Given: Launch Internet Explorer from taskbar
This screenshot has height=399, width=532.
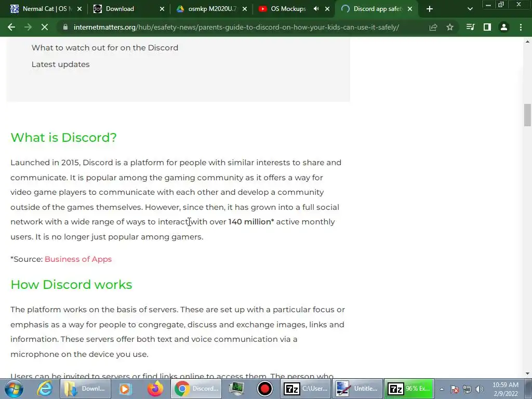Looking at the screenshot, I should pyautogui.click(x=45, y=389).
